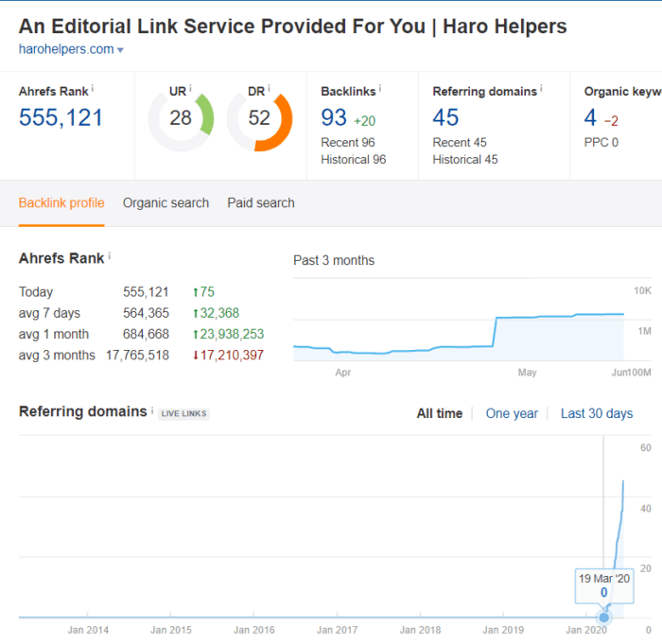Click the UR info icon
662x644 pixels.
[190, 88]
